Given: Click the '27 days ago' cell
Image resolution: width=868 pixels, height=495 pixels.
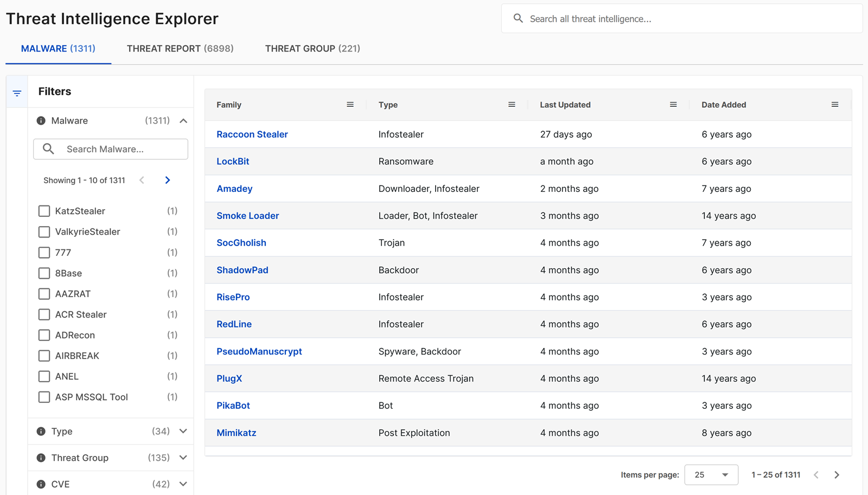Looking at the screenshot, I should (566, 134).
